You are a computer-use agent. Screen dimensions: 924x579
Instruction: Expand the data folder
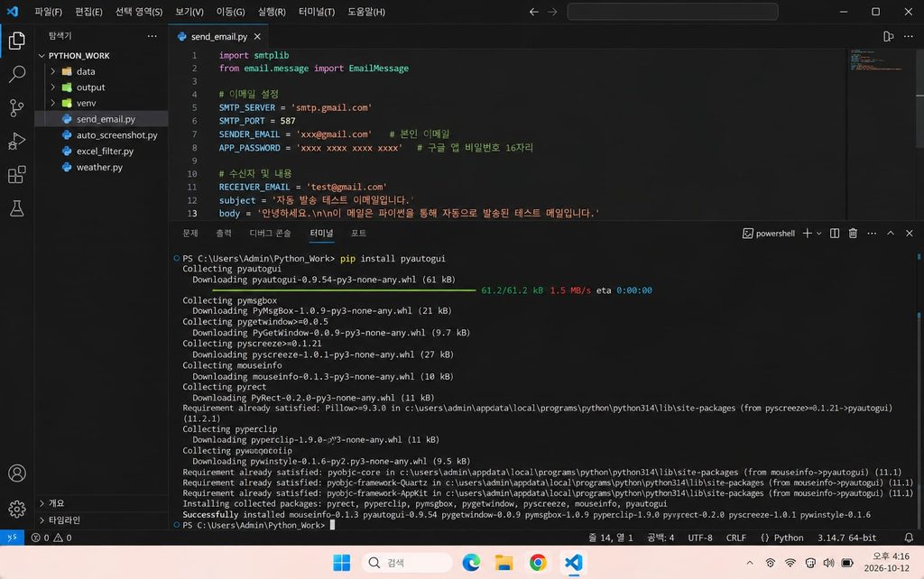point(53,71)
